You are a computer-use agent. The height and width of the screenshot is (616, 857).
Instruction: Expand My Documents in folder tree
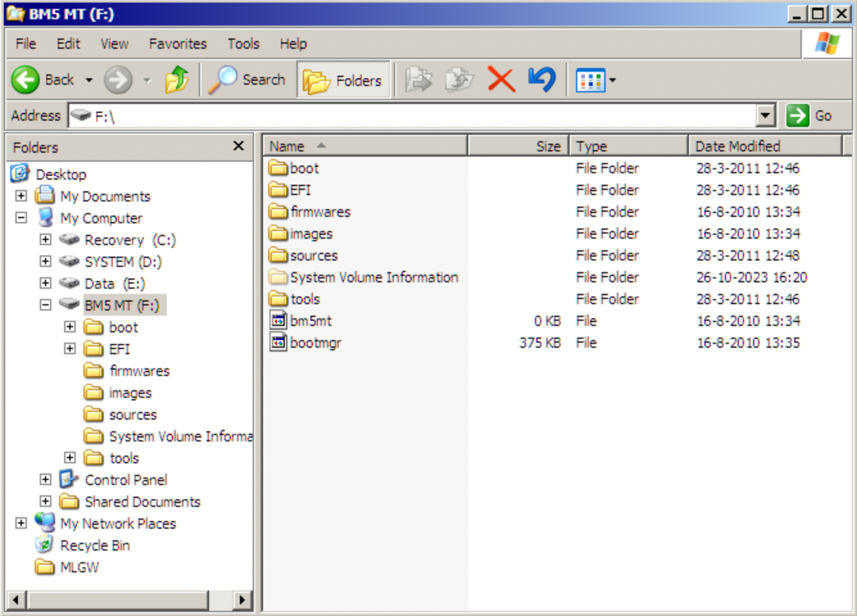pyautogui.click(x=21, y=196)
